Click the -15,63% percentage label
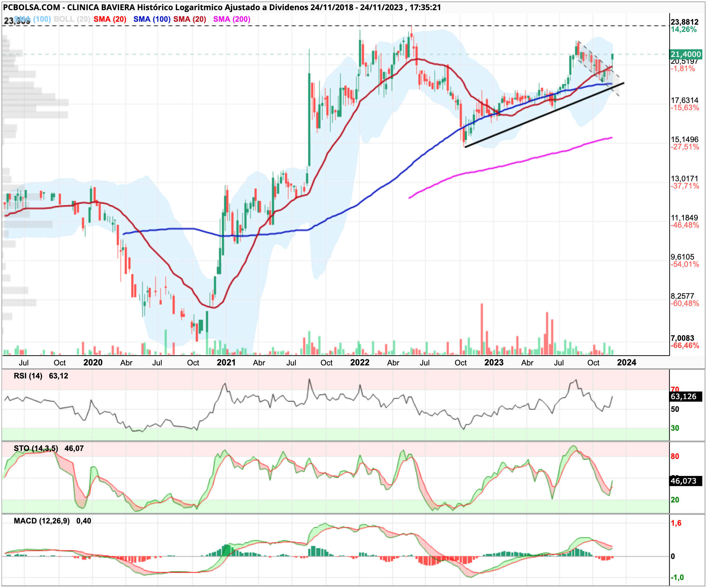Screen dimensions: 707x588 [685, 108]
